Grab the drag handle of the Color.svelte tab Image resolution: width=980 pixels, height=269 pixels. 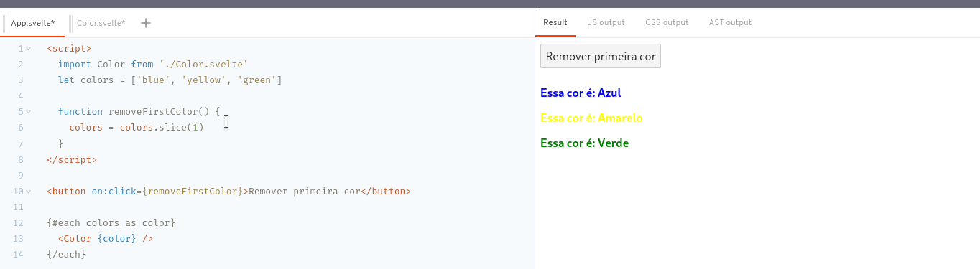(x=71, y=23)
